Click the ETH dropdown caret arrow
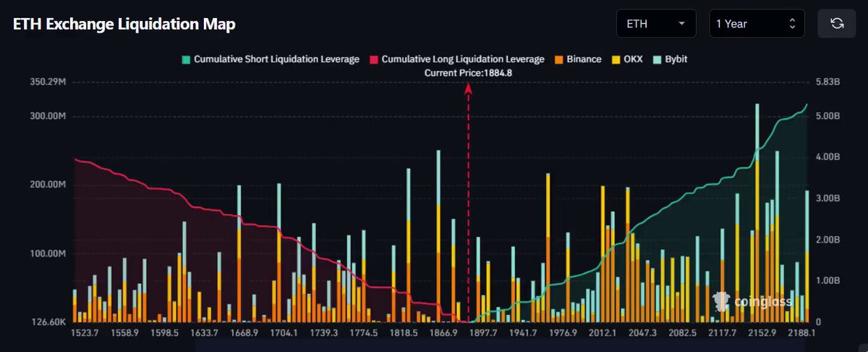Viewport: 868px width, 352px height. click(x=681, y=24)
